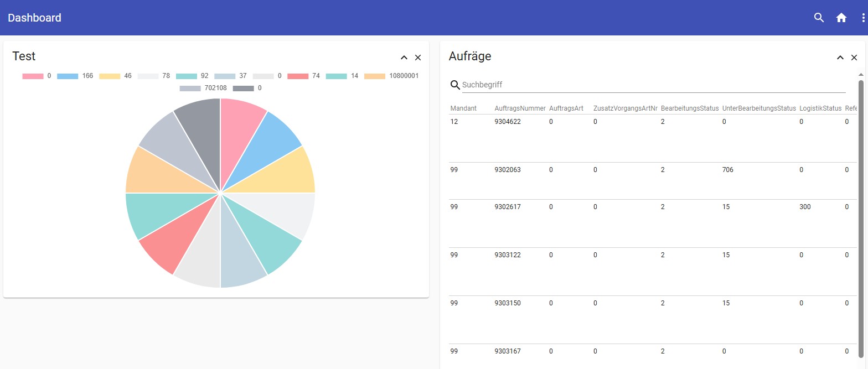Click the Test panel title
Viewport: 868px width, 369px height.
click(24, 56)
